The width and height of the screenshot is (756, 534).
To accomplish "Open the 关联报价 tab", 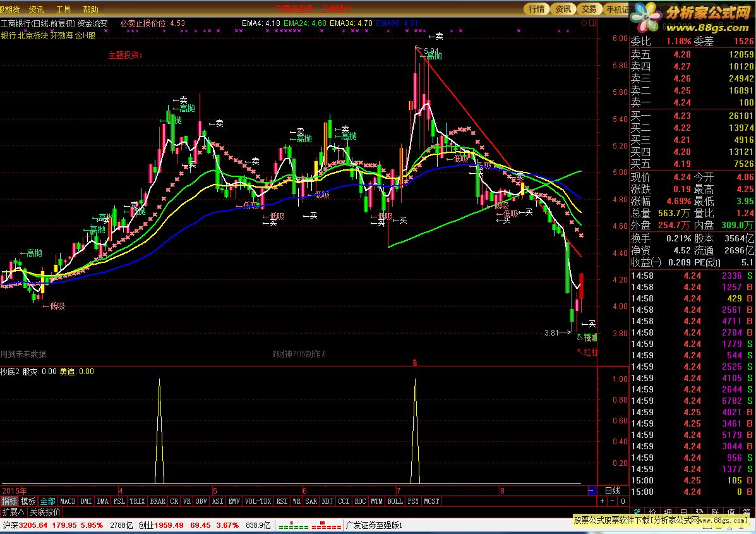I will pos(45,512).
